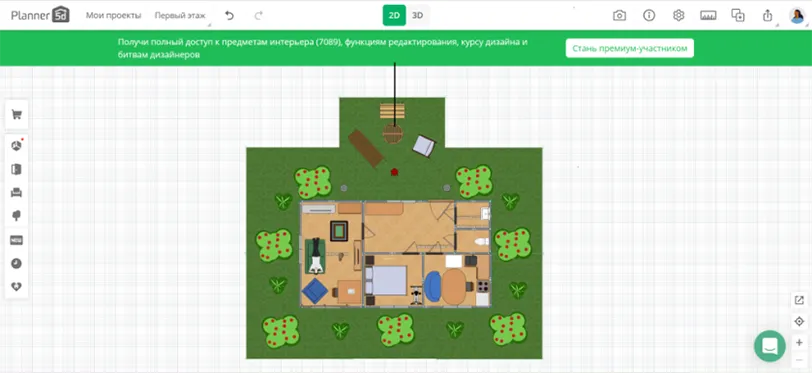
Task: Open the user profile avatar menu
Action: point(797,16)
